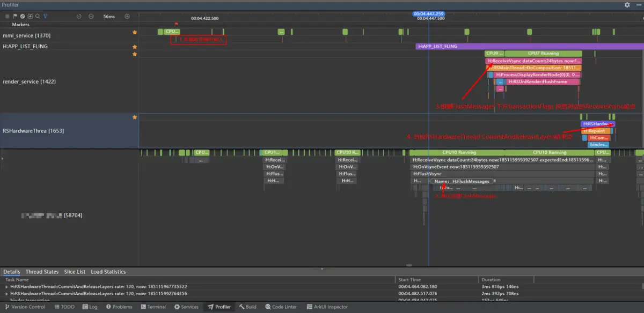Click the reset zoom circular arrow icon
Image resolution: width=644 pixels, height=313 pixels.
click(x=79, y=16)
